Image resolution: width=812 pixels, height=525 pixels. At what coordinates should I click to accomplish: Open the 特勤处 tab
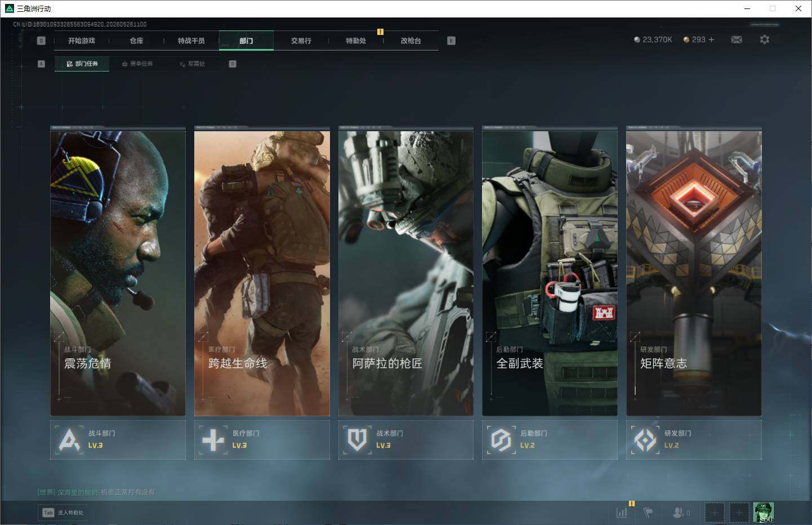356,41
